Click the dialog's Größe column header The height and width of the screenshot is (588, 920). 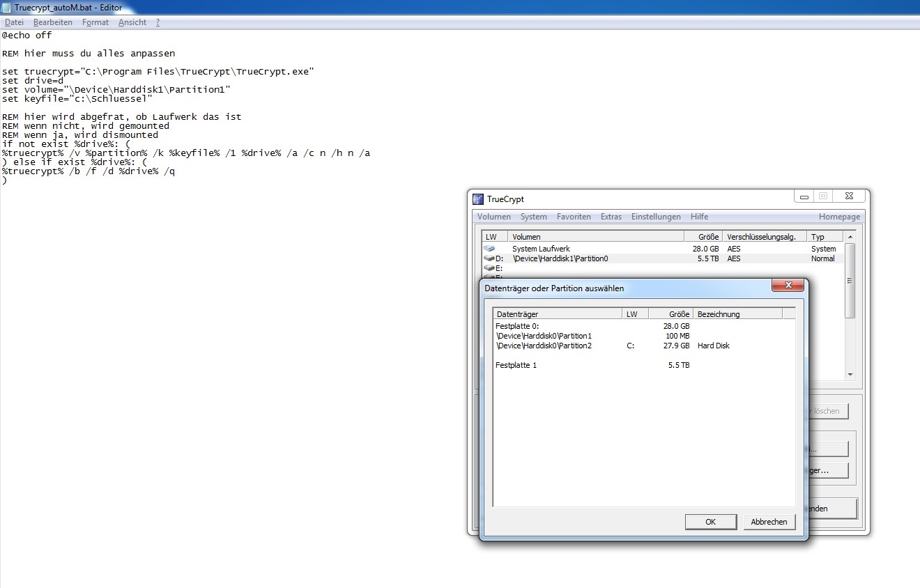(670, 314)
